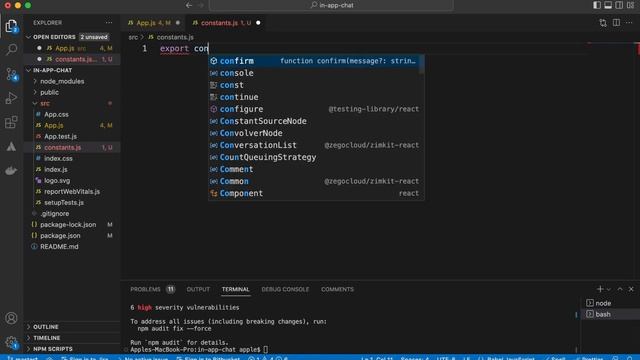This screenshot has height=360, width=640.
Task: Maximize the terminal panel size
Action: (x=620, y=289)
